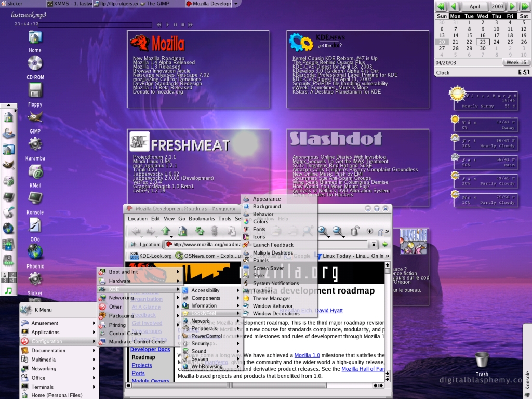Launch GIMP from desktop icon
The image size is (532, 399).
coord(35,117)
